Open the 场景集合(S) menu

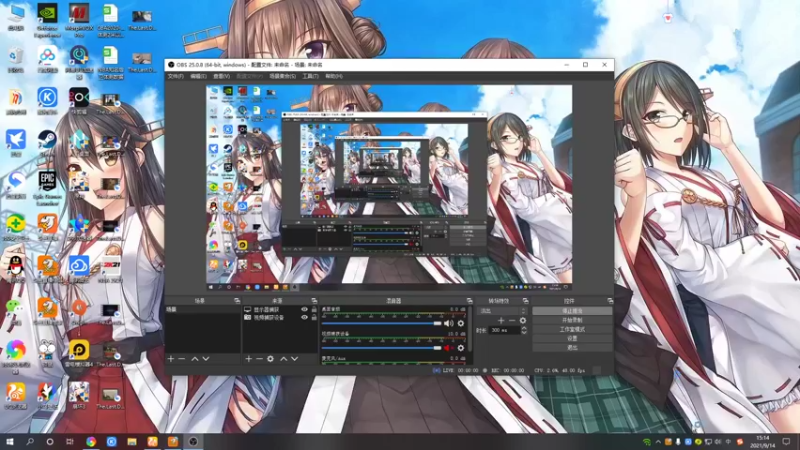(x=282, y=76)
